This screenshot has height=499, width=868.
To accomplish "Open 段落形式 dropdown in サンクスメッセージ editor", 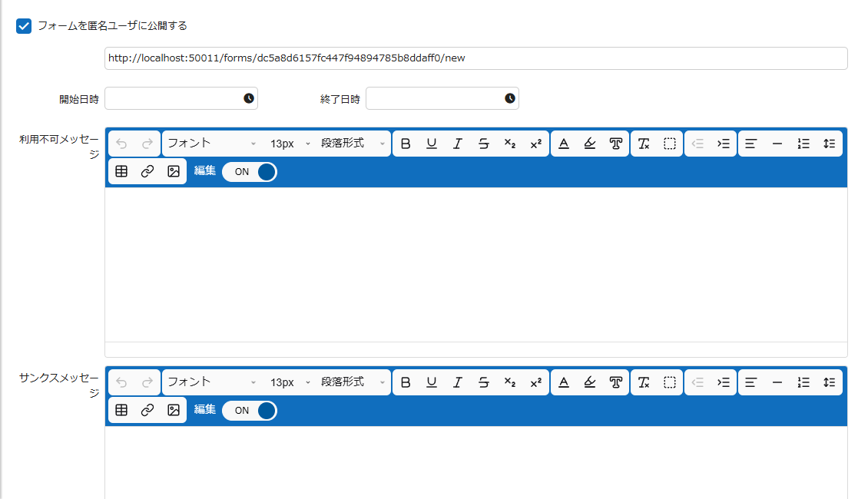I will coord(353,382).
